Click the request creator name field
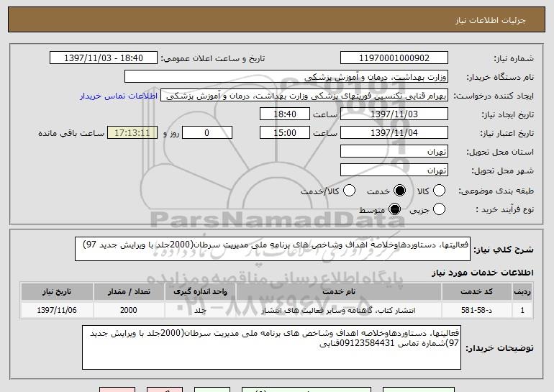This screenshot has height=392, width=554. [304, 96]
